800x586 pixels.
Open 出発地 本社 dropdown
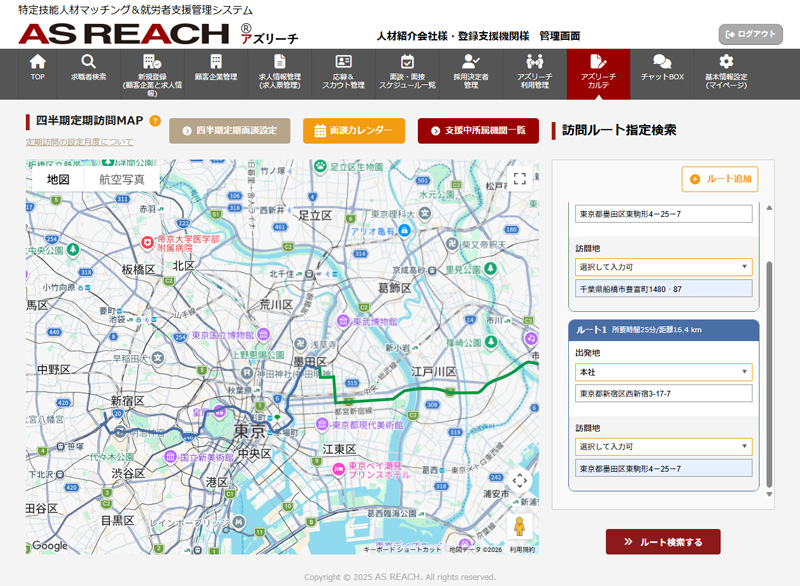[664, 372]
